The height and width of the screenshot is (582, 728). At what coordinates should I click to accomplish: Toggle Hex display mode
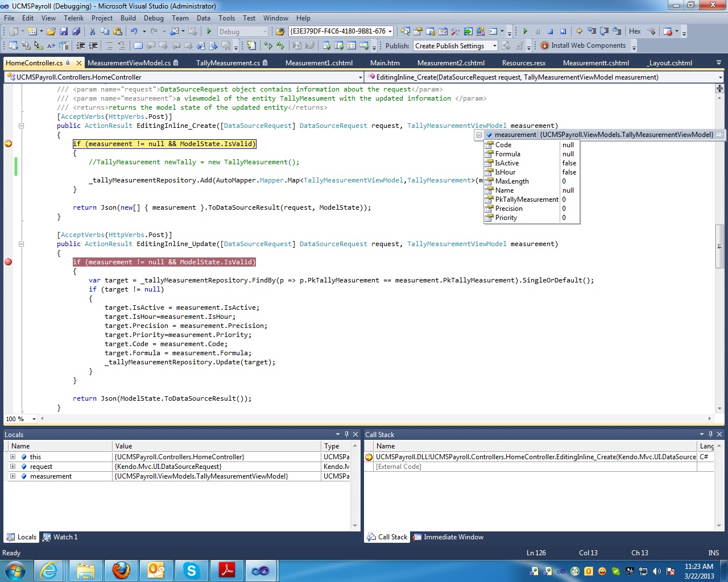(635, 31)
